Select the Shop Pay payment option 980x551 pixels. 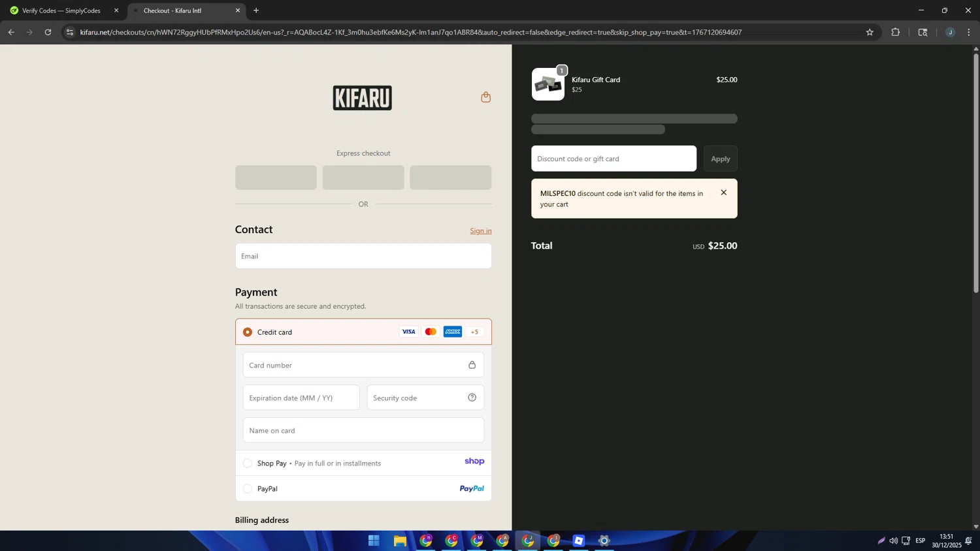(x=248, y=464)
